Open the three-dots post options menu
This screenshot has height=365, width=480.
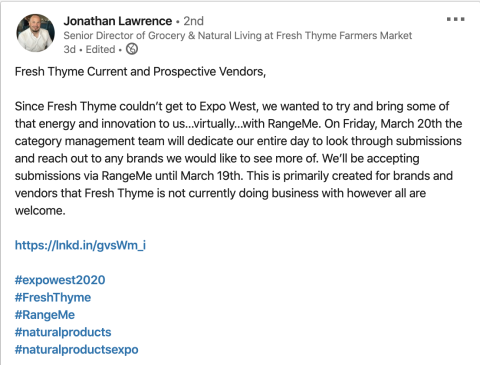[456, 19]
